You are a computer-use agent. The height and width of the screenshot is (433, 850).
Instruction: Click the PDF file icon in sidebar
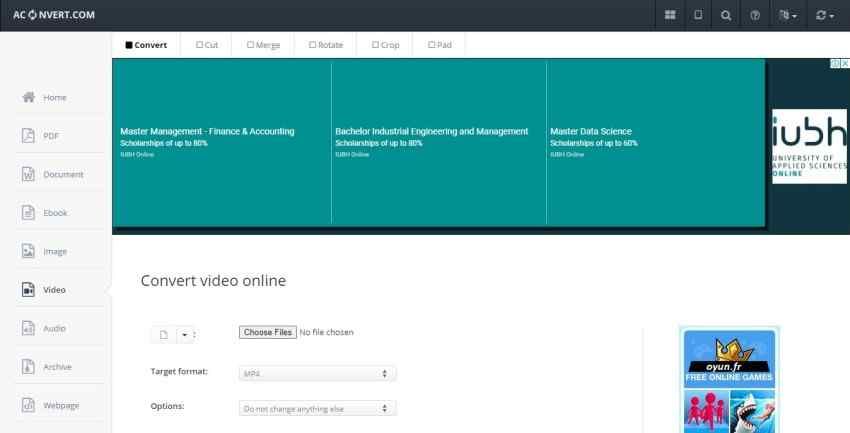pyautogui.click(x=28, y=135)
